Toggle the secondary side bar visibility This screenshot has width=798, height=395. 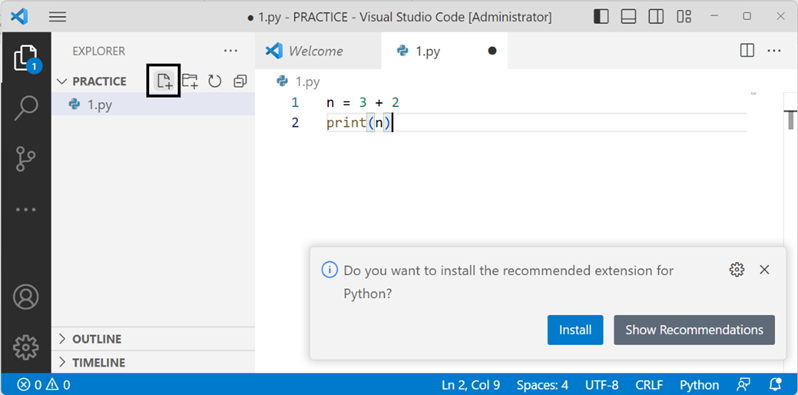[656, 17]
